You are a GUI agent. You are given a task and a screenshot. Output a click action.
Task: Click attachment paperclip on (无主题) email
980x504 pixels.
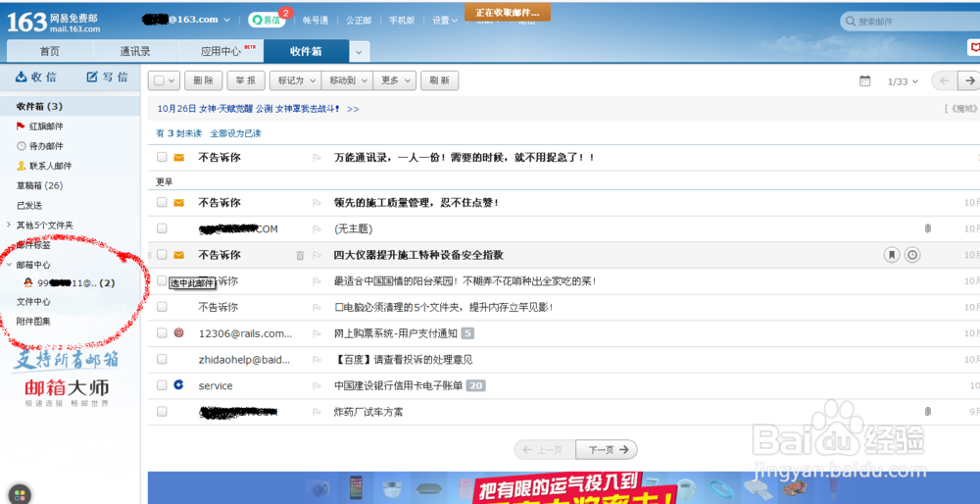(927, 228)
